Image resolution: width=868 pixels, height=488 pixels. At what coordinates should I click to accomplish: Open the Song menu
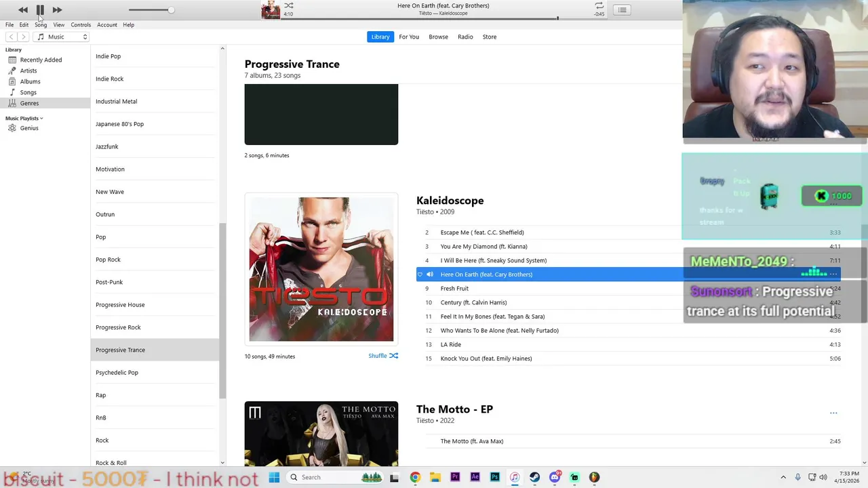[41, 24]
